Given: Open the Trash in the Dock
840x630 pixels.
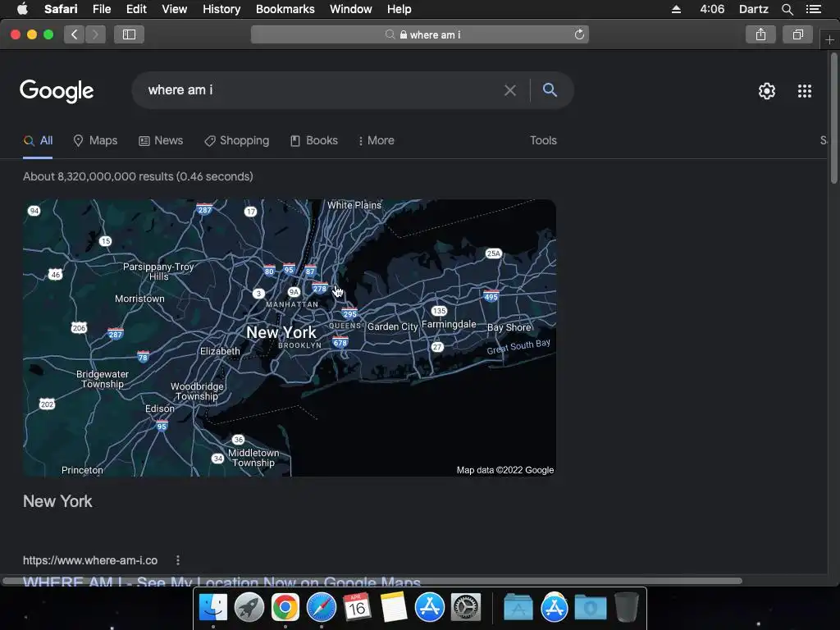Looking at the screenshot, I should 626,608.
